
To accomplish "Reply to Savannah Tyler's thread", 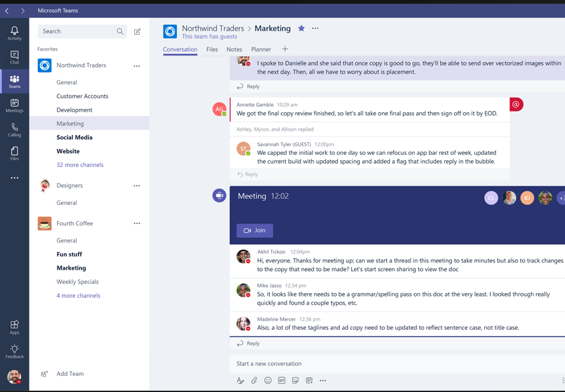I will (x=248, y=174).
